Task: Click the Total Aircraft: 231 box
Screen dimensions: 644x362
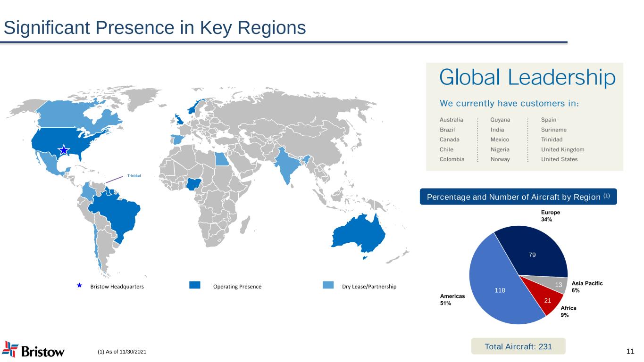Action: pyautogui.click(x=518, y=346)
